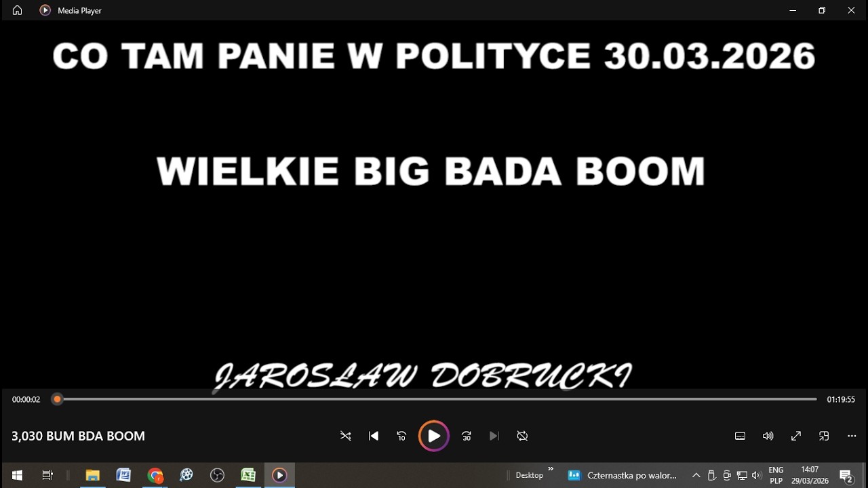
Task: Play the video
Action: (x=434, y=436)
